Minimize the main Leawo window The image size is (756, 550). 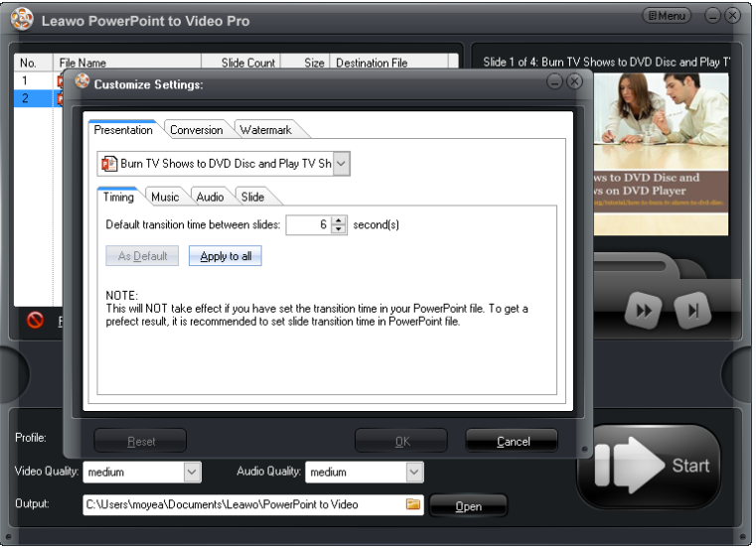click(x=712, y=16)
